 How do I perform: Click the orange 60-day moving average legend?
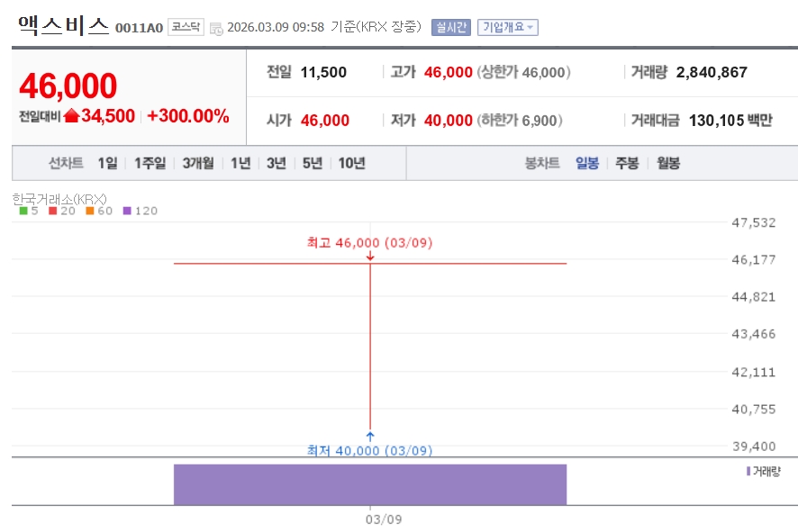click(99, 211)
